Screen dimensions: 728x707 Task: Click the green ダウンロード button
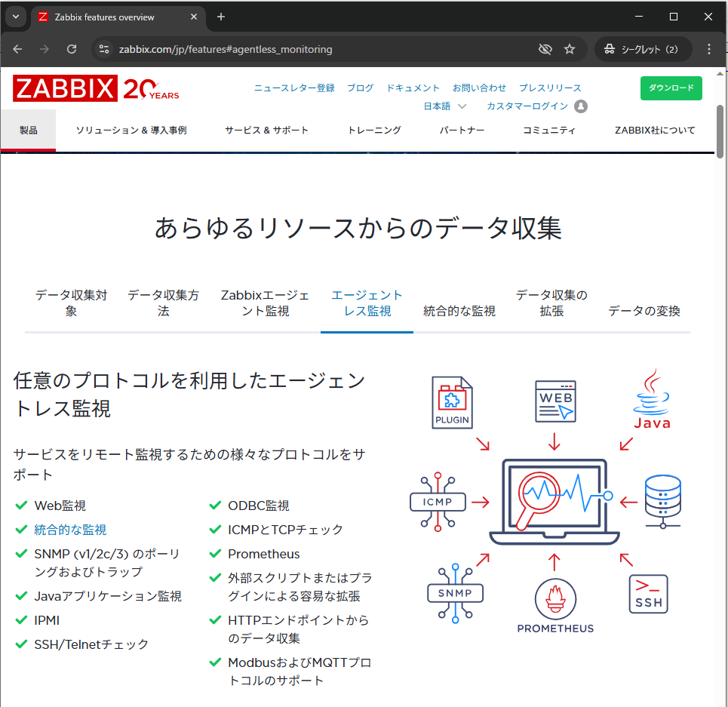click(x=671, y=88)
